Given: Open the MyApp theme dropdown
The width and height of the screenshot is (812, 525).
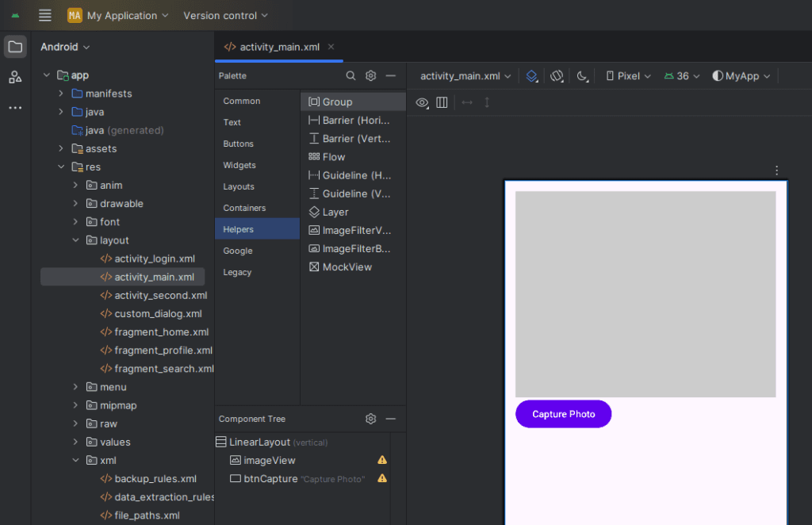Looking at the screenshot, I should 741,76.
